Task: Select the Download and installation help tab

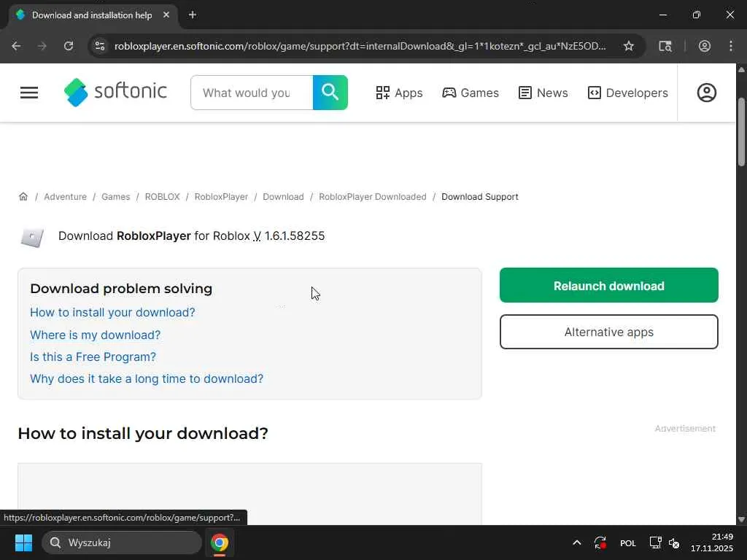Action: 92,15
